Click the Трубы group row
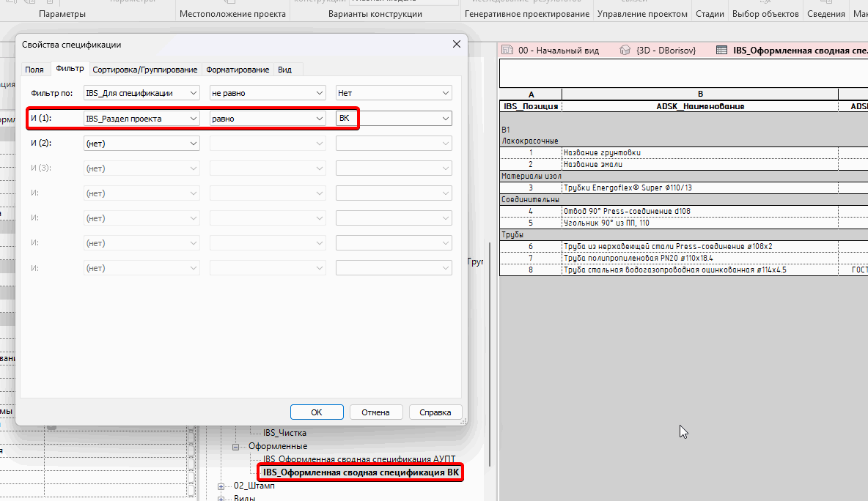Screen dimensions: 868x501 coord(684,234)
